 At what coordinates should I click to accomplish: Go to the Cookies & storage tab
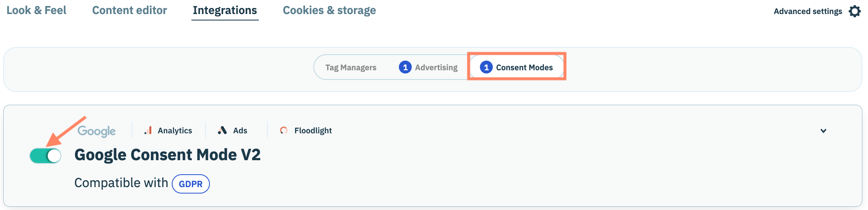click(329, 10)
